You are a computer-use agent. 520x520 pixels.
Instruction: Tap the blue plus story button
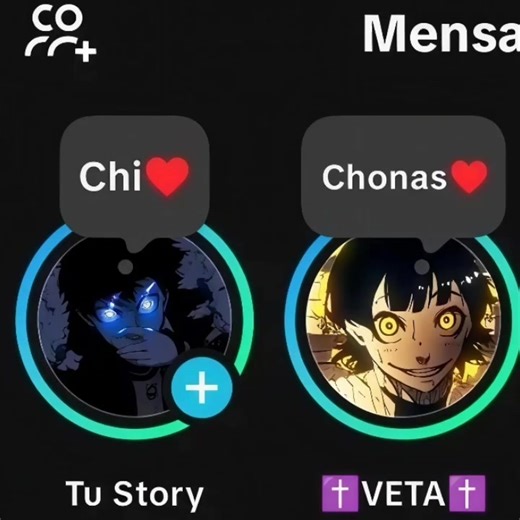202,387
